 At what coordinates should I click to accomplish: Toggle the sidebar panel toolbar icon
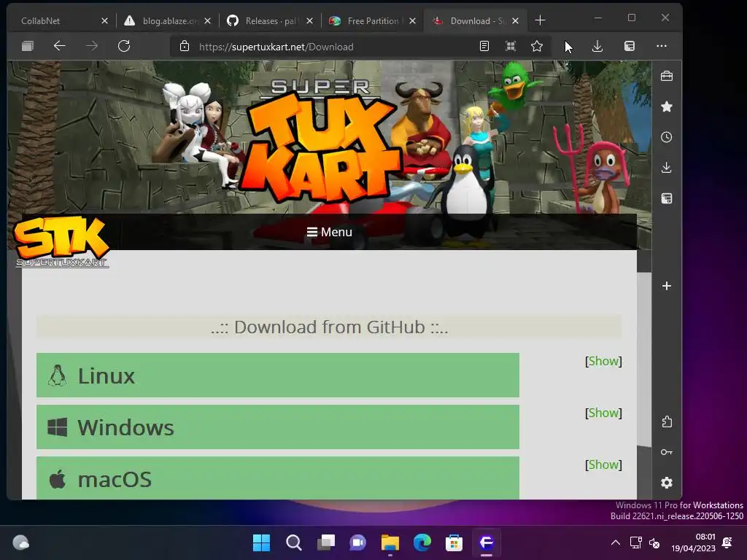tap(630, 46)
